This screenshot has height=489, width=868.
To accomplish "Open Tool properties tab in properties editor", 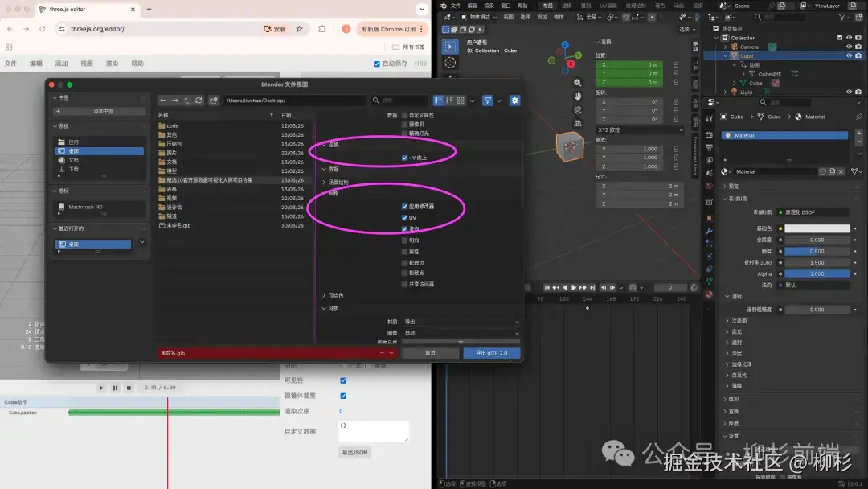I will 709,118.
